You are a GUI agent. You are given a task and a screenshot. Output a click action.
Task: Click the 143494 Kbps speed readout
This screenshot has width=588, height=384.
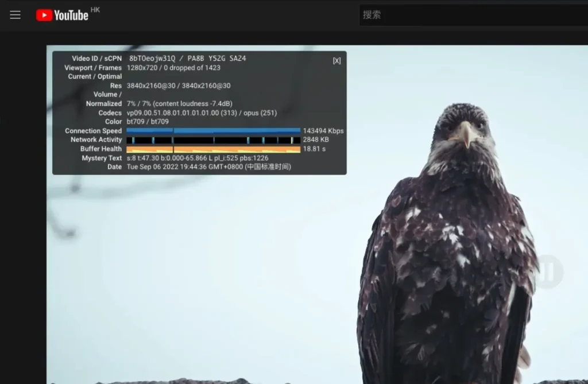[323, 131]
